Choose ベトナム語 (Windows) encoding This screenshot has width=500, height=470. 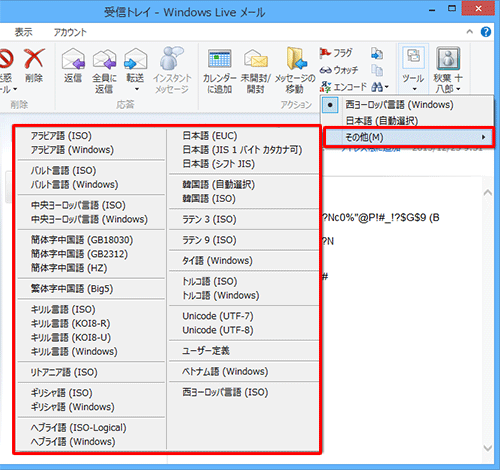coord(225,371)
